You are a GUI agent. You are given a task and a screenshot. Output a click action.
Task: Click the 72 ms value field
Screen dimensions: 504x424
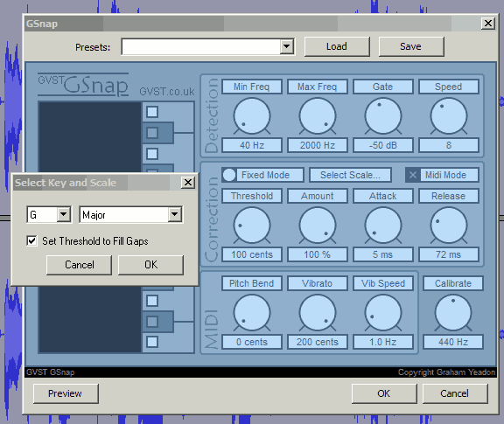pyautogui.click(x=449, y=254)
